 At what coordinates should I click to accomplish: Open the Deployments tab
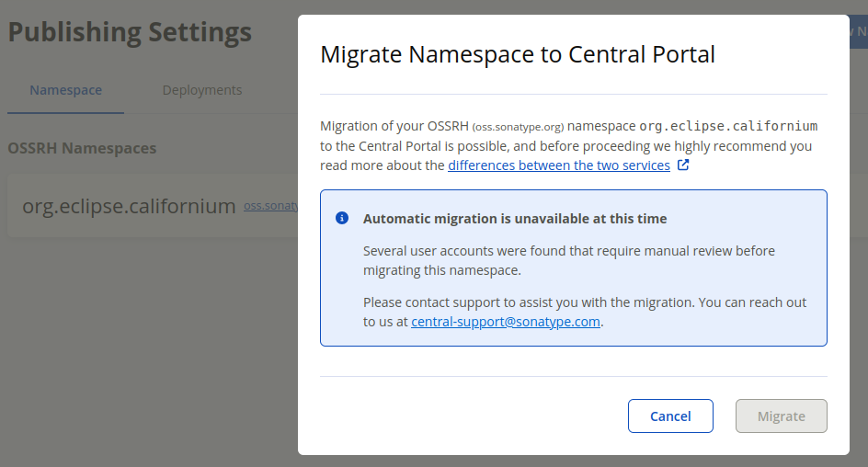click(x=202, y=90)
